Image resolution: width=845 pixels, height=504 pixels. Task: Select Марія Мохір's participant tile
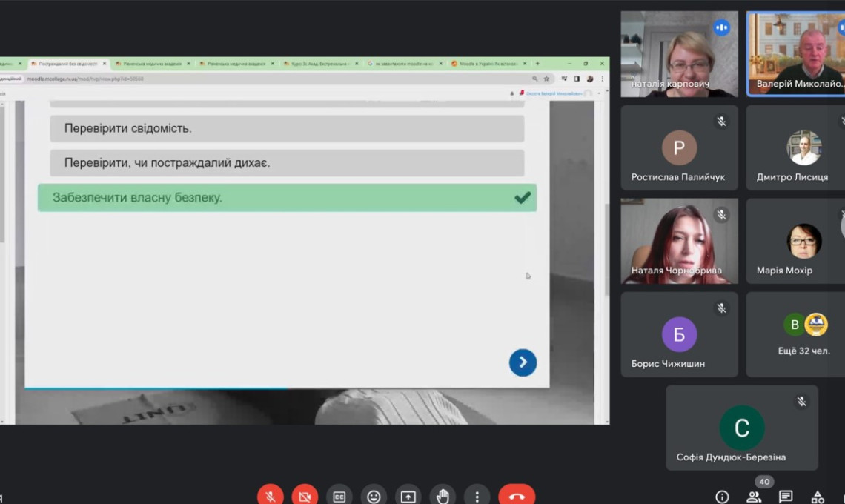point(796,241)
